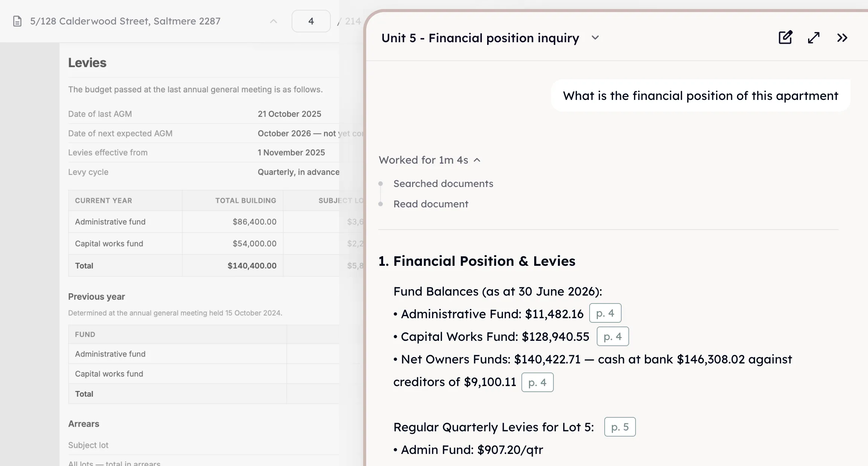Select the 'Read document' step

click(x=431, y=204)
